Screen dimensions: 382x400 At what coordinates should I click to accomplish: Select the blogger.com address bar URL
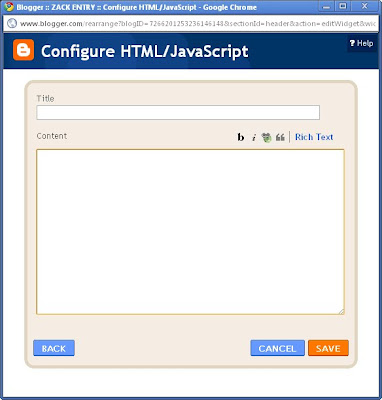[x=197, y=24]
